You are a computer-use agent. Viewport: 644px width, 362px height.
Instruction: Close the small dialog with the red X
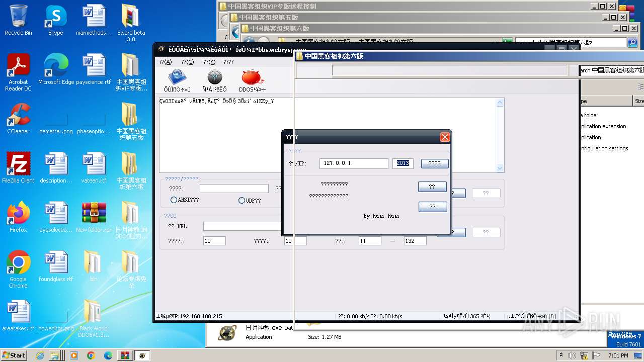(x=445, y=137)
